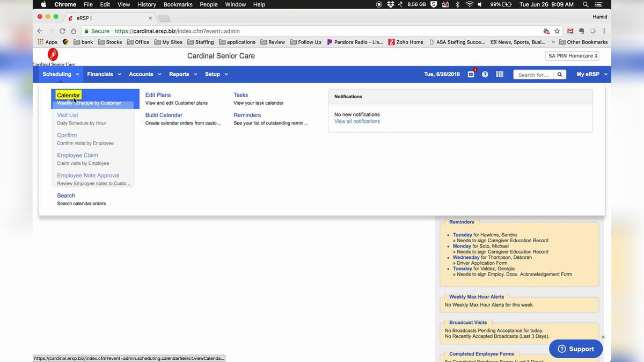Expand the My eRSP menu
Viewport: 644px width, 362px height.
(x=591, y=74)
